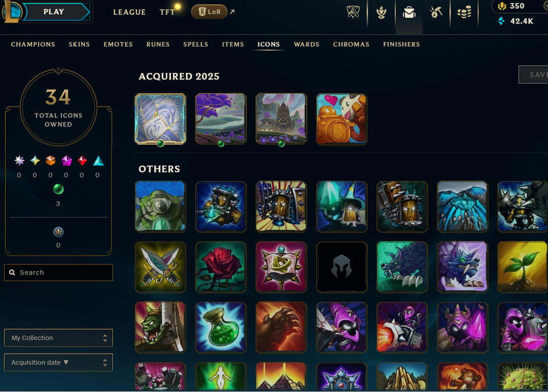Open the My Collection dropdown

point(58,338)
